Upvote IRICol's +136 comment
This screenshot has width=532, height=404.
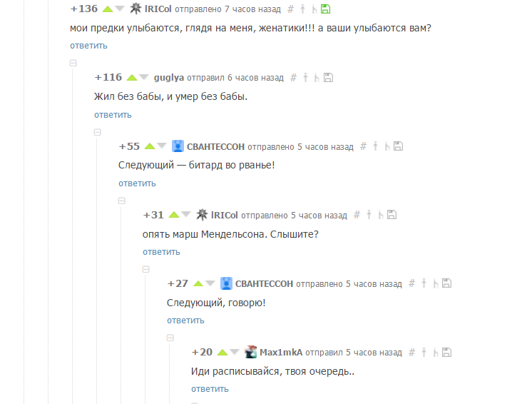108,9
